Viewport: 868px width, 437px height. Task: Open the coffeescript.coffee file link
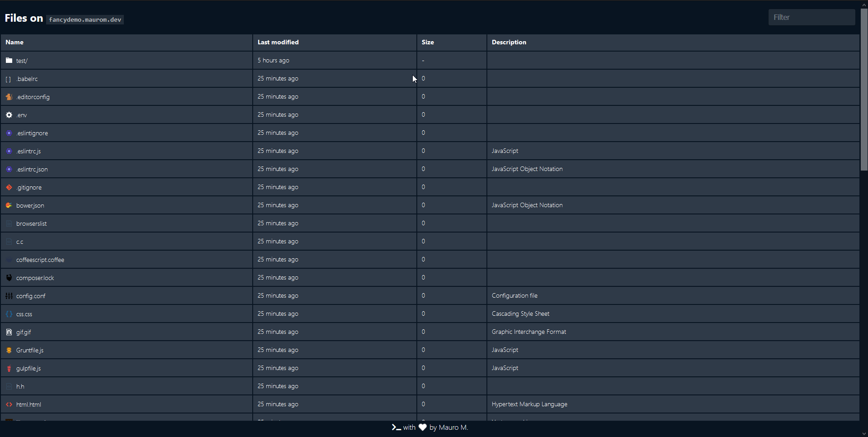coord(40,260)
